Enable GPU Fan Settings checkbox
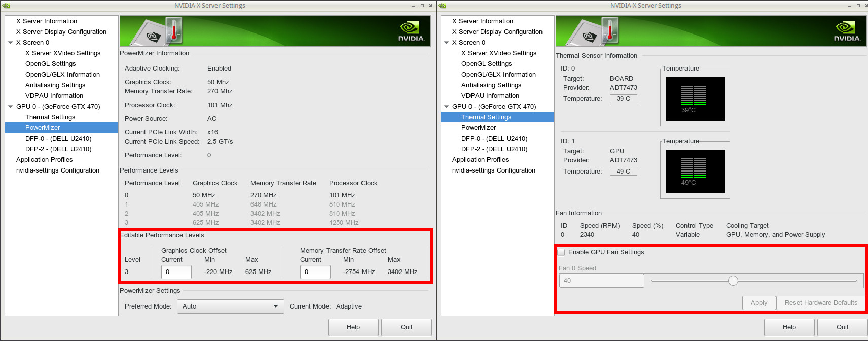This screenshot has height=341, width=868. pyautogui.click(x=561, y=252)
